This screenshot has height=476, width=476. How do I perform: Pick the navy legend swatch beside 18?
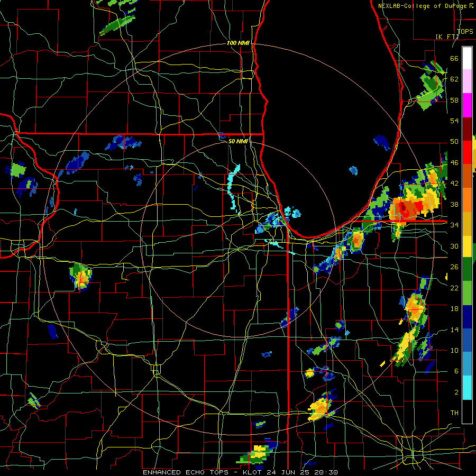[x=467, y=317]
